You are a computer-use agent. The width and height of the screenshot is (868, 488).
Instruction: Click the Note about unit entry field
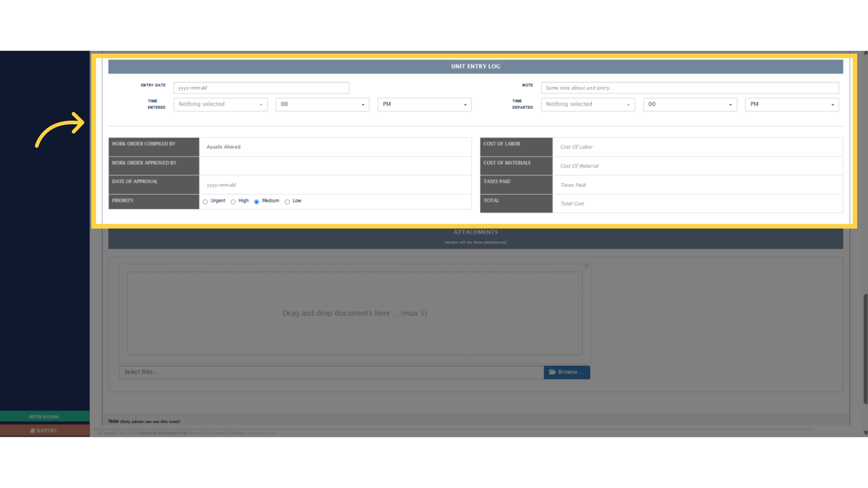tap(690, 88)
